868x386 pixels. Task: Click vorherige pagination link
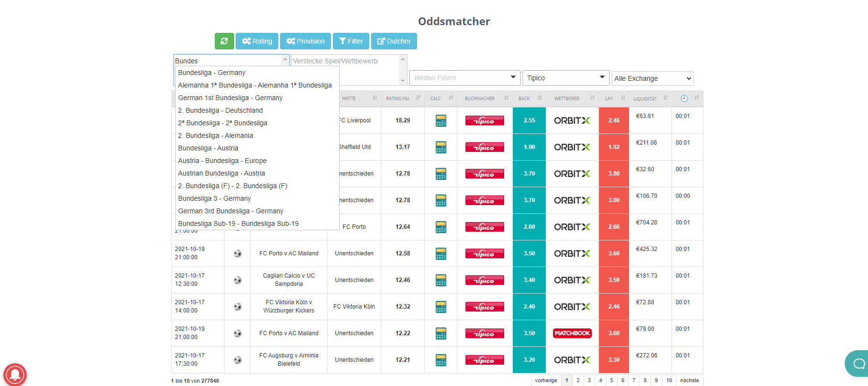click(546, 380)
